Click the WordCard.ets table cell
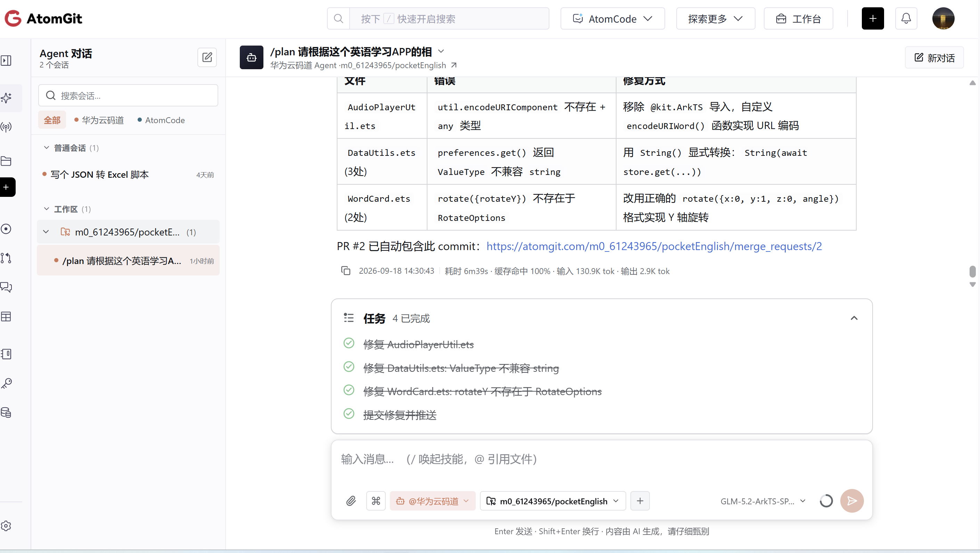 [x=382, y=207]
